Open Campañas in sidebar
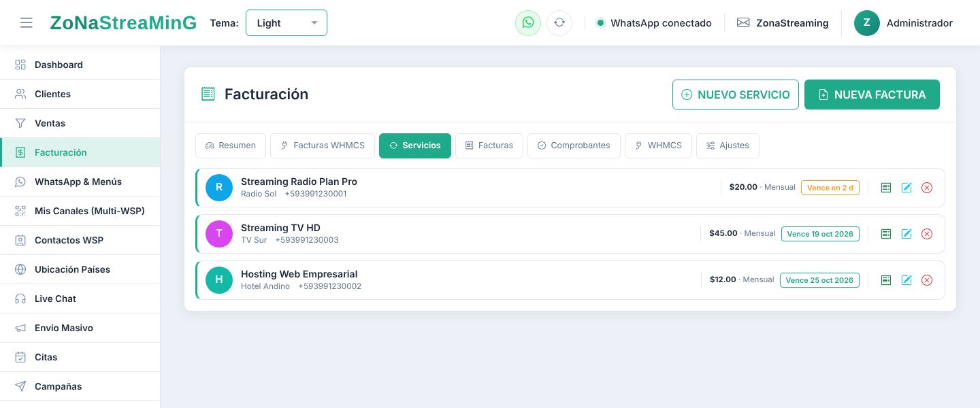980x408 pixels. click(x=80, y=386)
